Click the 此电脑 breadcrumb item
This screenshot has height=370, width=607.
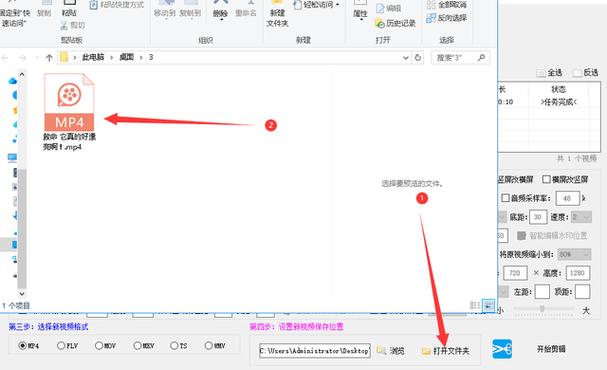coord(93,57)
